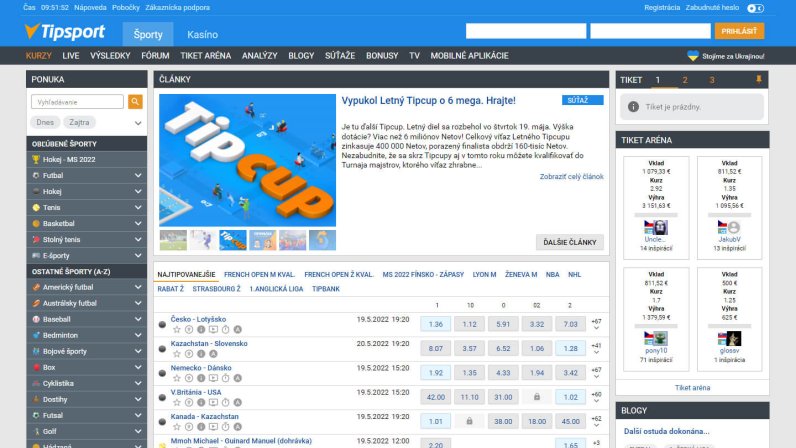Favorite the Kazachstan - Slovensko match star
The width and height of the screenshot is (796, 448).
(177, 354)
